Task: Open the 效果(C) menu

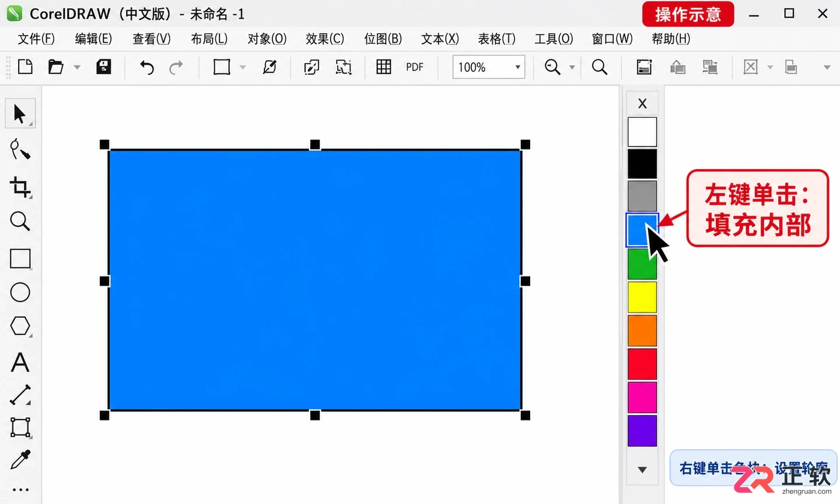Action: tap(325, 39)
